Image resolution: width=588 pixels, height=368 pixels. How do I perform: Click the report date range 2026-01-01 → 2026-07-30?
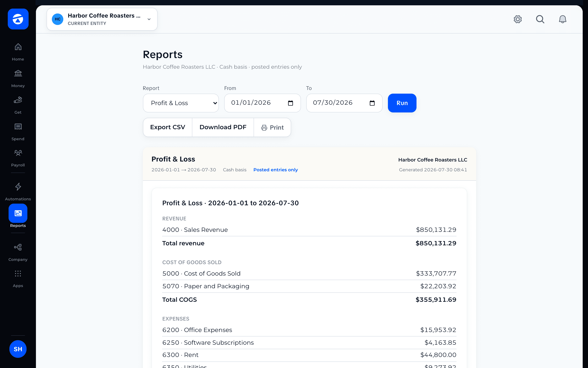point(184,170)
